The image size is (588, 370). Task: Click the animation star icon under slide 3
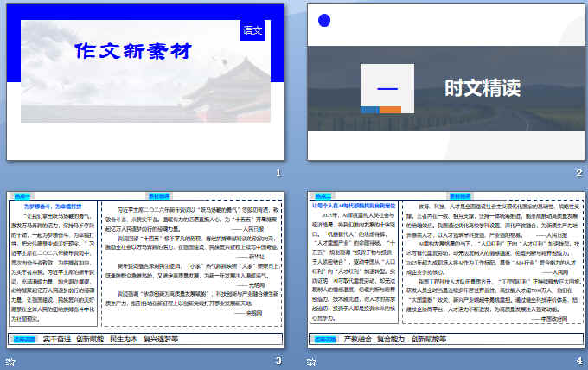coord(10,361)
